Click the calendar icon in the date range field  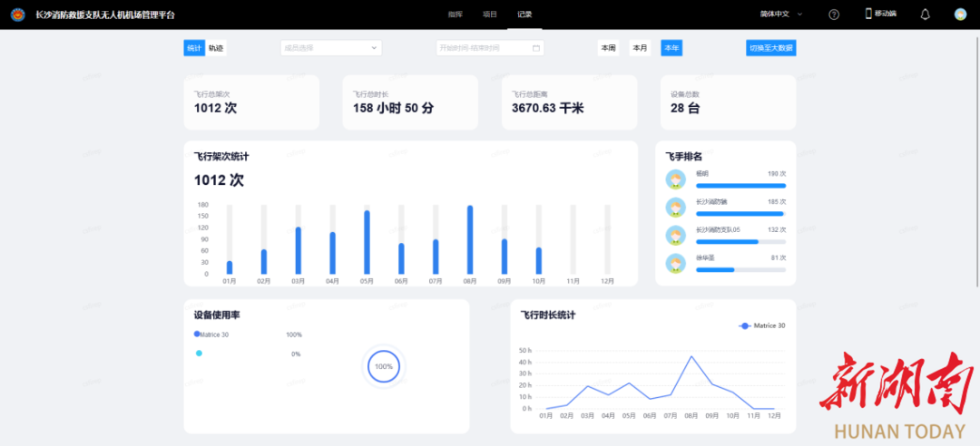click(536, 48)
